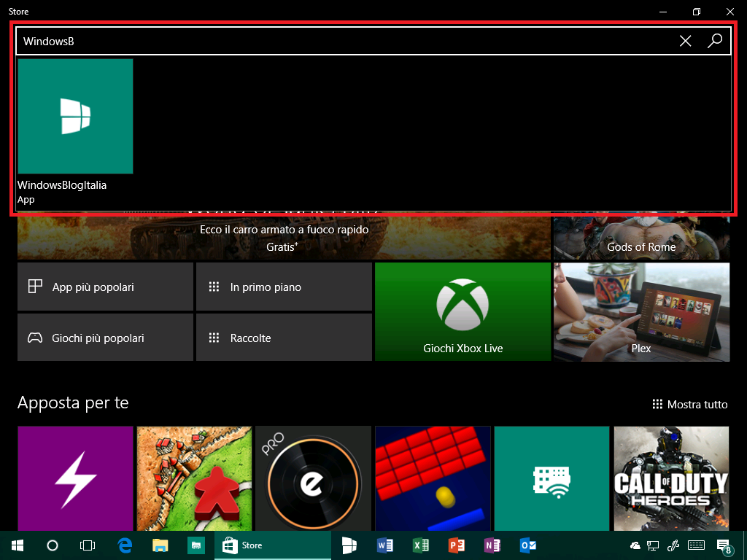Launch Microsoft Edge from taskbar
The width and height of the screenshot is (747, 560).
click(125, 545)
